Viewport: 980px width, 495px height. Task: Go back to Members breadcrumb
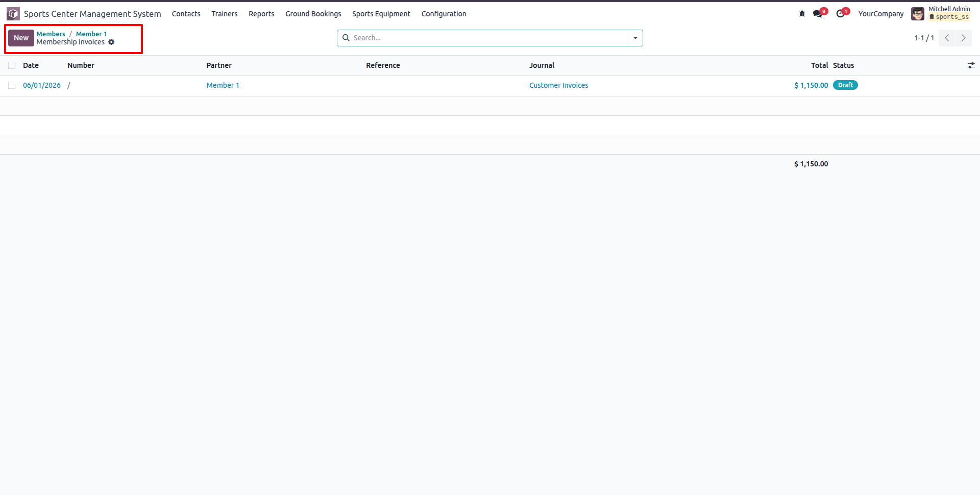coord(51,34)
